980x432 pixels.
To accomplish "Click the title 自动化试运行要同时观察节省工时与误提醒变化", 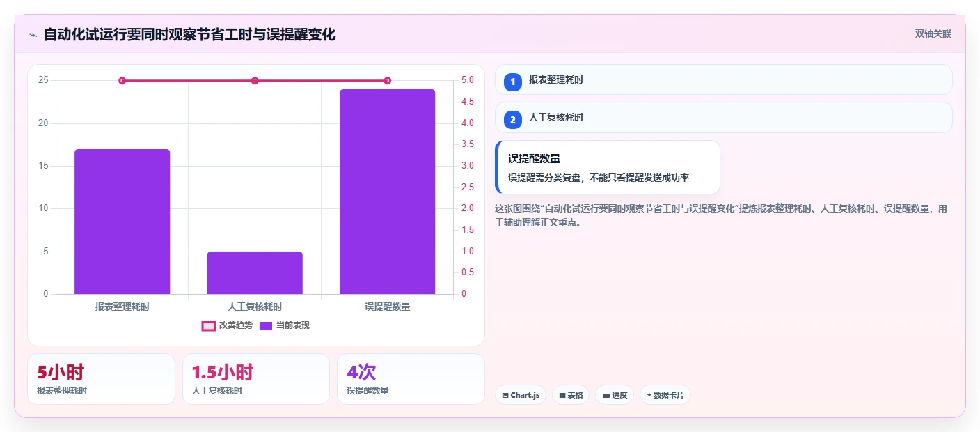I will point(189,34).
